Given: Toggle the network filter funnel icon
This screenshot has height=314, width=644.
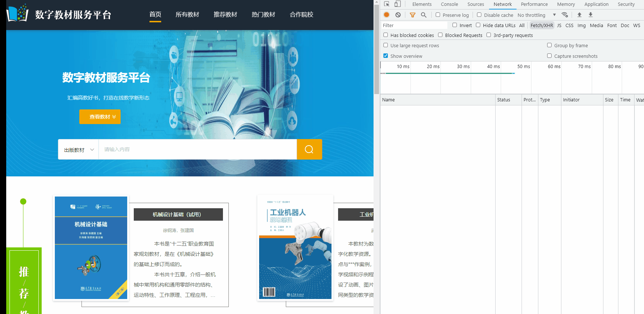Looking at the screenshot, I should [x=413, y=15].
